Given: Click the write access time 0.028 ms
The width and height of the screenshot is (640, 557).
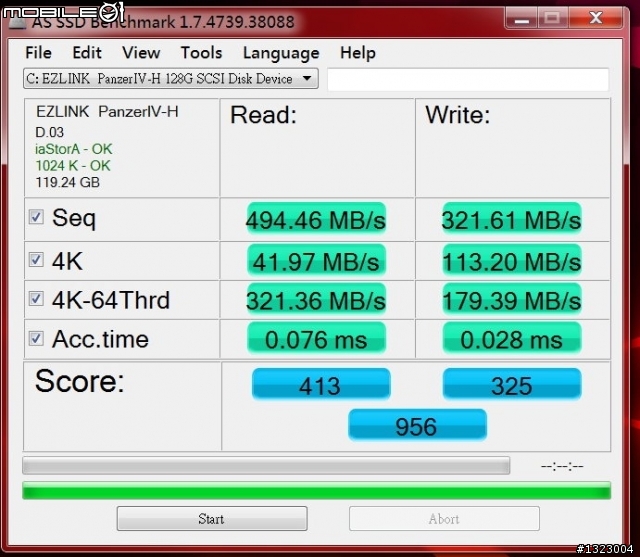Looking at the screenshot, I should coord(512,339).
